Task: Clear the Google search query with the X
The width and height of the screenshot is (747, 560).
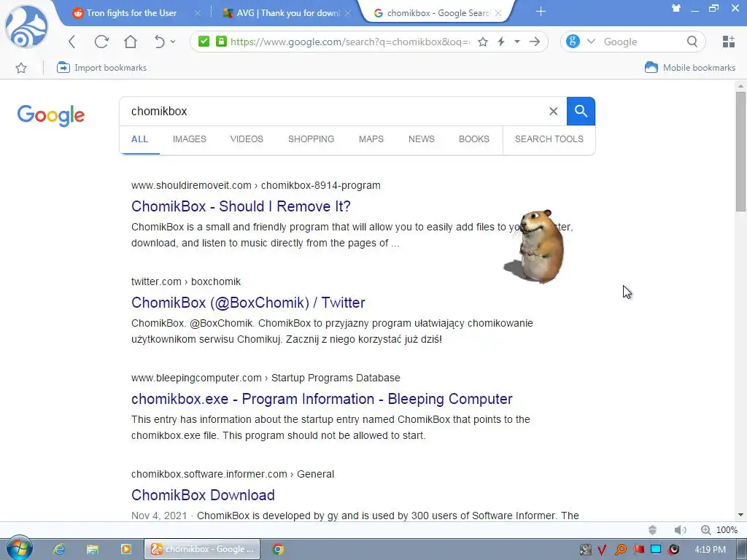Action: [x=553, y=111]
